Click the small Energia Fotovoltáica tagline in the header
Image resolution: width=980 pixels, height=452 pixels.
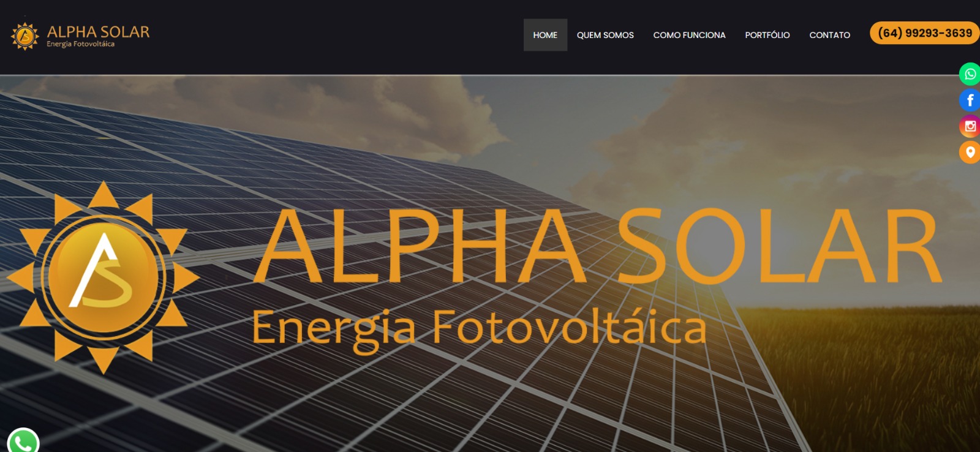click(81, 44)
